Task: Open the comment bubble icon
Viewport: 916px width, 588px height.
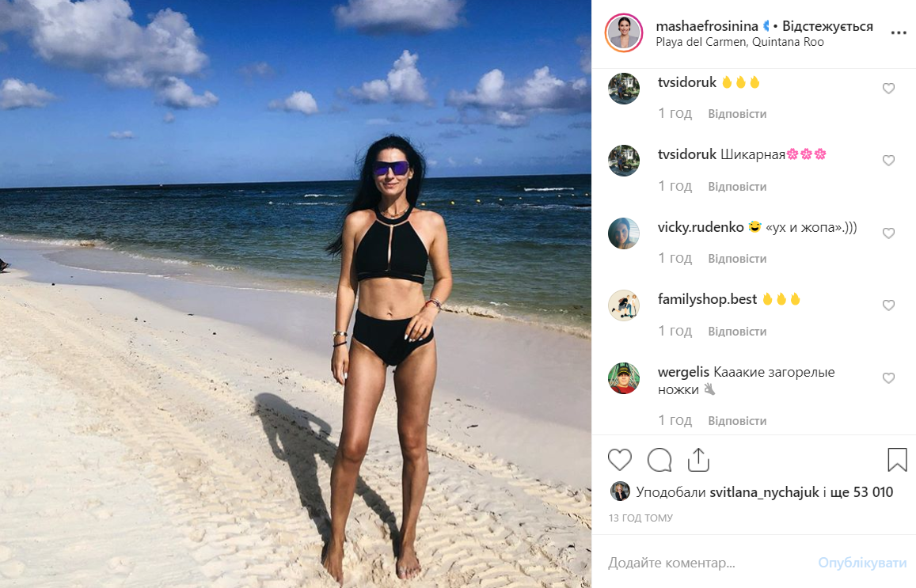Action: pos(659,460)
